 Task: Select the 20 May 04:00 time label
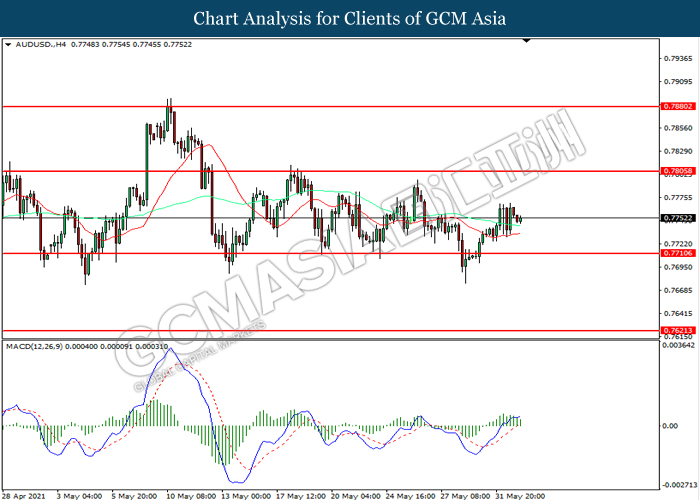coord(356,496)
